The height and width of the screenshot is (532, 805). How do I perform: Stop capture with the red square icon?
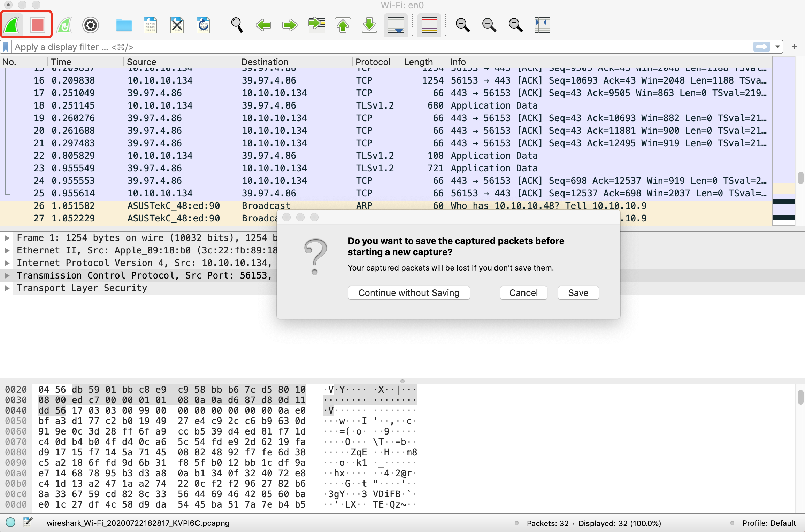[x=38, y=25]
